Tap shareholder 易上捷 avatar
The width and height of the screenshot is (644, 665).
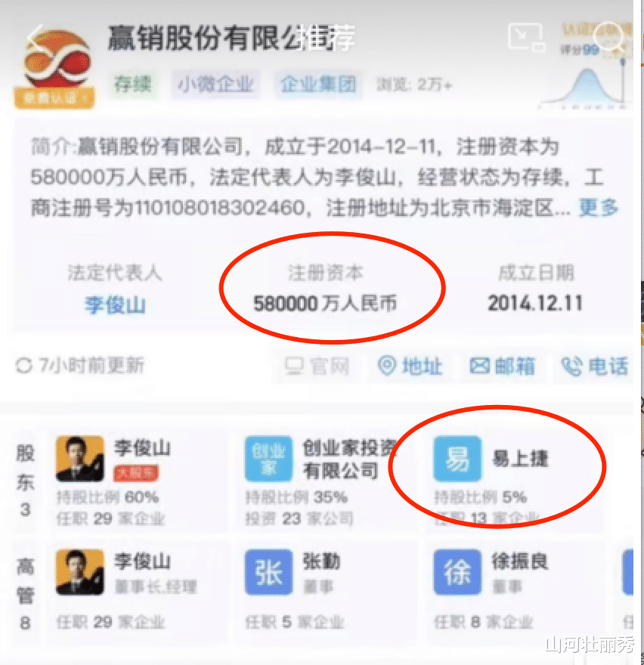coord(457,459)
